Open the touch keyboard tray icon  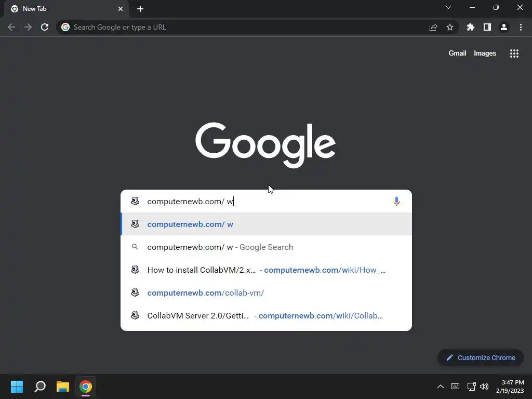pyautogui.click(x=455, y=387)
